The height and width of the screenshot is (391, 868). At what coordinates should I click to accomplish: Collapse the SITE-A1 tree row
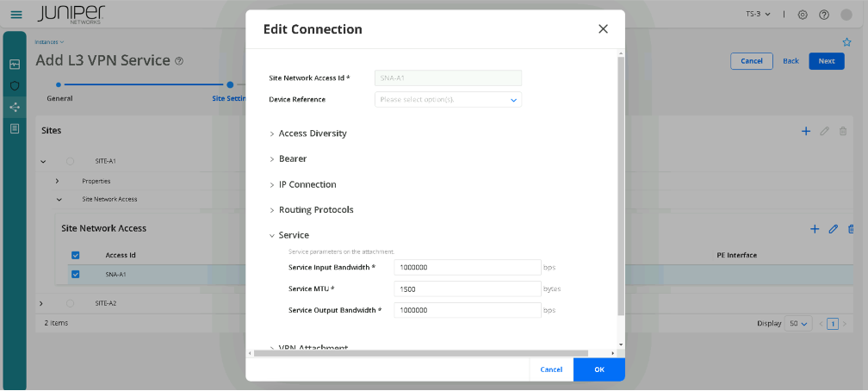pos(43,161)
